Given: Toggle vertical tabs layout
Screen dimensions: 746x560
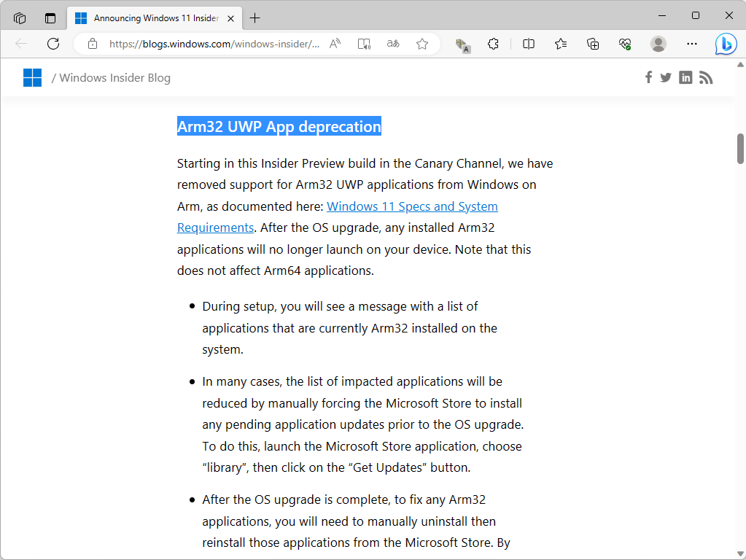Looking at the screenshot, I should pos(50,17).
